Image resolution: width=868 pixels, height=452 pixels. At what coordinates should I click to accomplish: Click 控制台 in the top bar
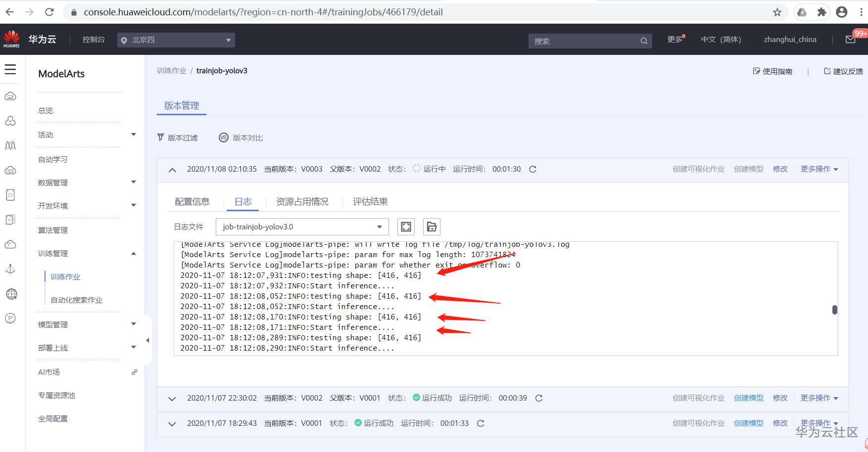(x=94, y=40)
